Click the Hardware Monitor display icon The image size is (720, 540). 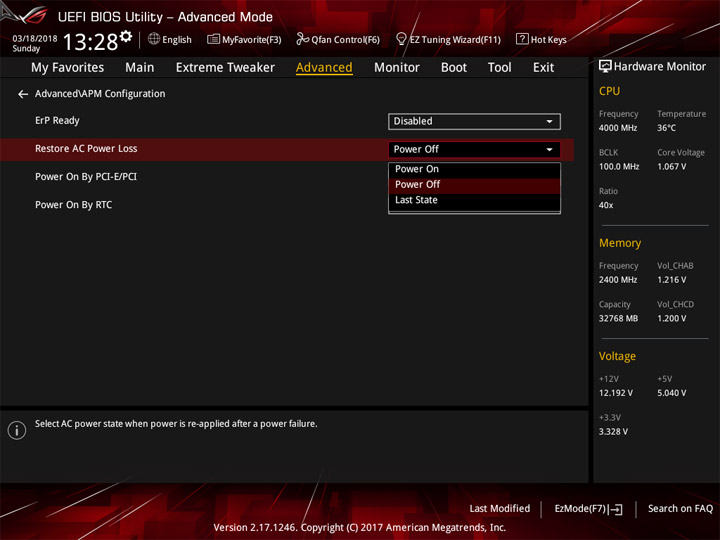click(605, 66)
